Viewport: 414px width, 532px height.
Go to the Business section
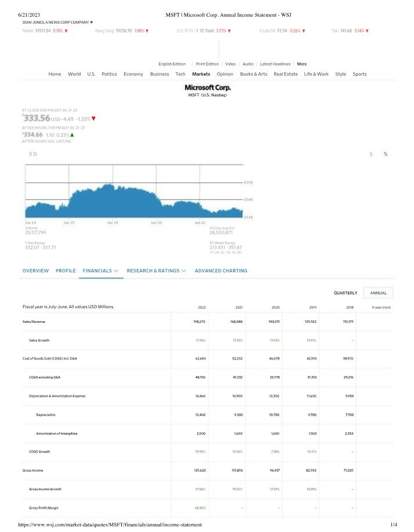(x=159, y=74)
